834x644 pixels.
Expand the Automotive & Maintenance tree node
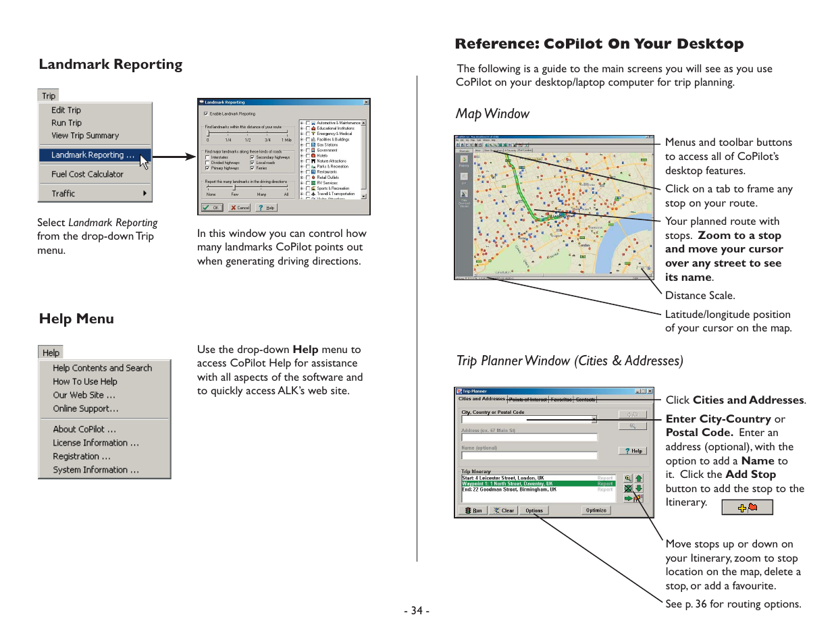302,123
